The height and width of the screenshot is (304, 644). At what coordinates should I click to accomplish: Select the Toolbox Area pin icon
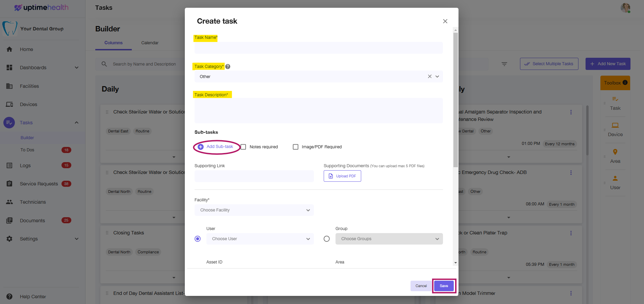[x=615, y=152]
